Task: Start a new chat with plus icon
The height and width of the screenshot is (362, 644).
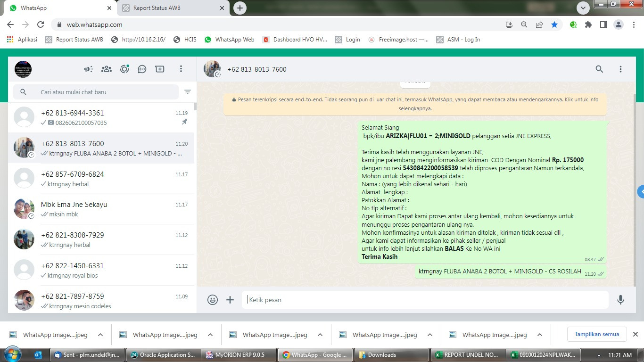Action: pos(160,69)
